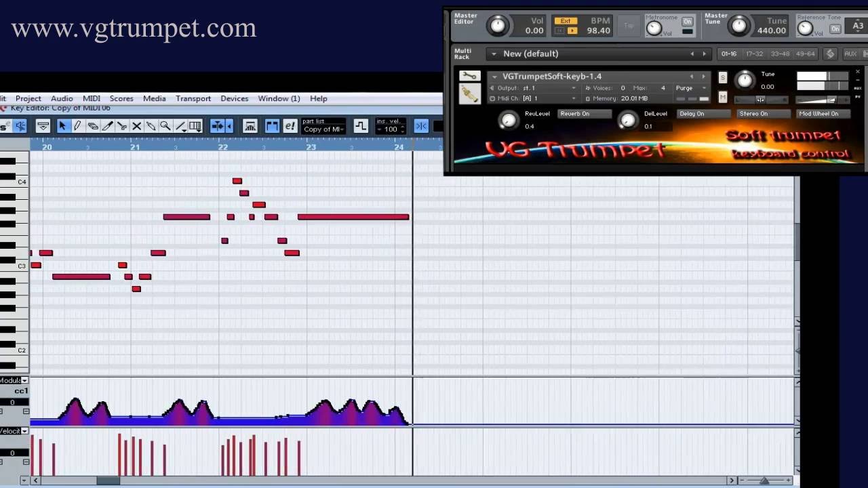Open the Transport menu

pyautogui.click(x=193, y=98)
